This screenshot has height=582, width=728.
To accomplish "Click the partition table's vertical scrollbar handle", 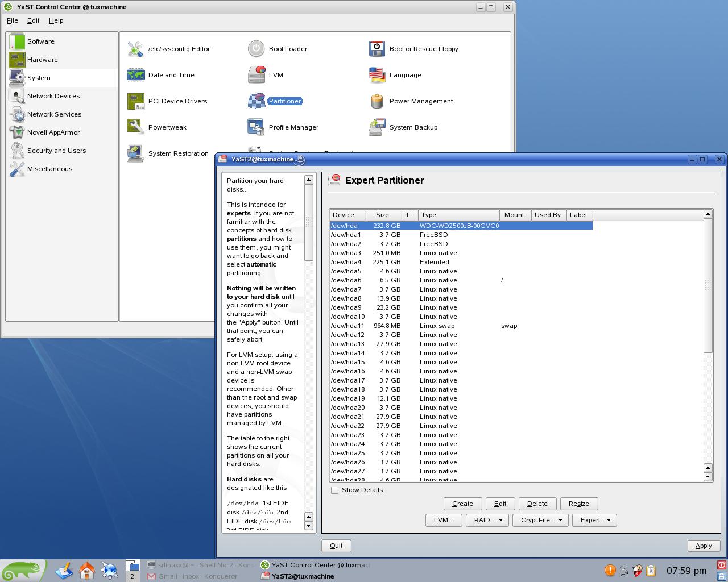I will click(x=708, y=286).
